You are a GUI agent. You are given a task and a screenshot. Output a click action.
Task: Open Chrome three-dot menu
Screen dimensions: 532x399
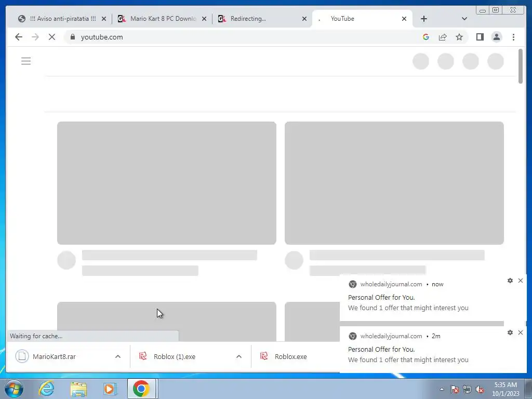click(x=513, y=37)
